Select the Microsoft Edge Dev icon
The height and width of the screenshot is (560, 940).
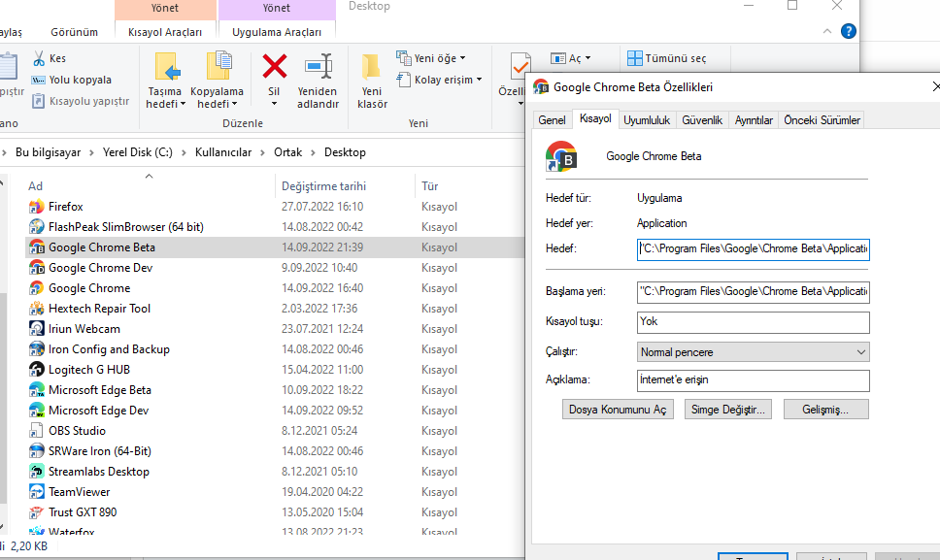37,411
